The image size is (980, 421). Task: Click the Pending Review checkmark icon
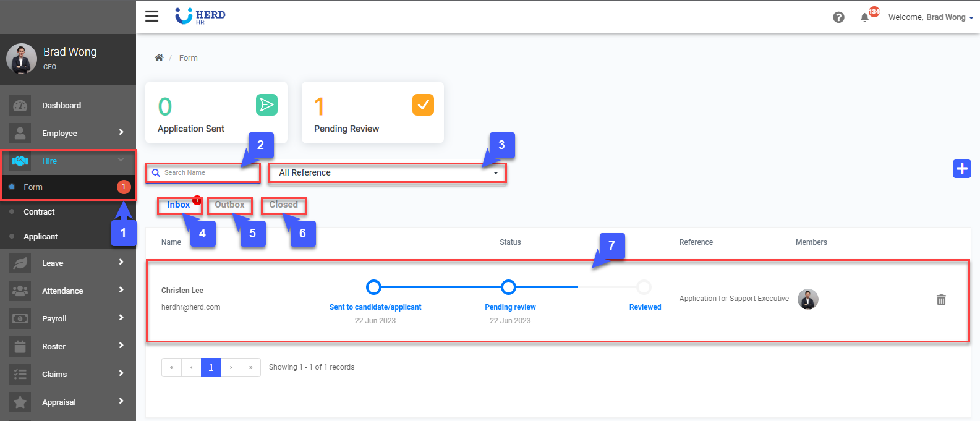point(423,105)
